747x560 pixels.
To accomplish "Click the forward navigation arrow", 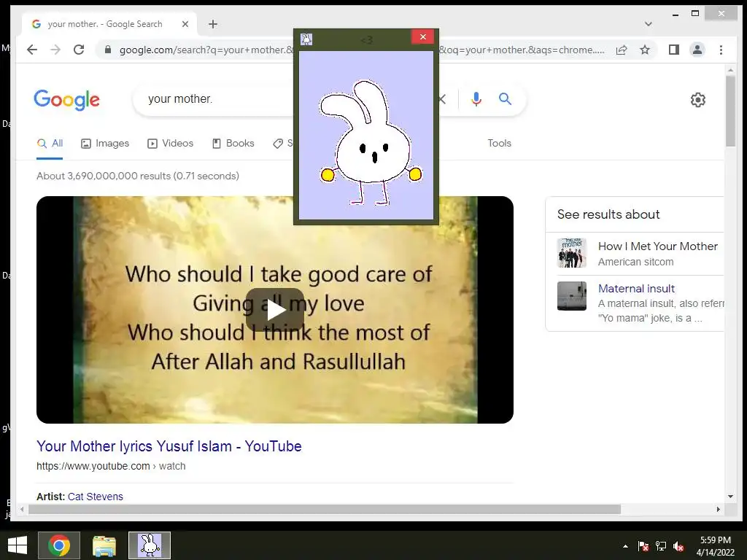I will tap(55, 50).
